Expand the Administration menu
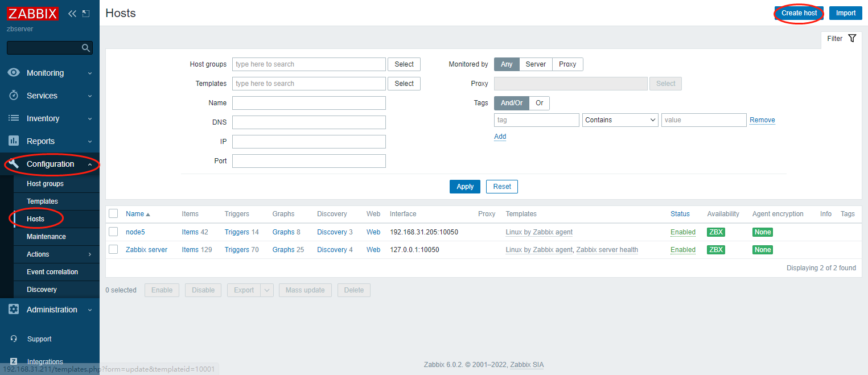868x375 pixels. point(50,310)
